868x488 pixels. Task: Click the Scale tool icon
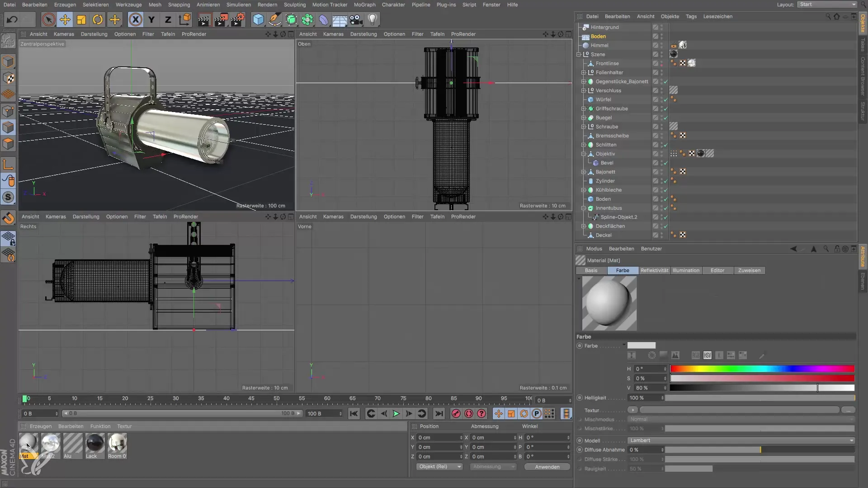[81, 19]
